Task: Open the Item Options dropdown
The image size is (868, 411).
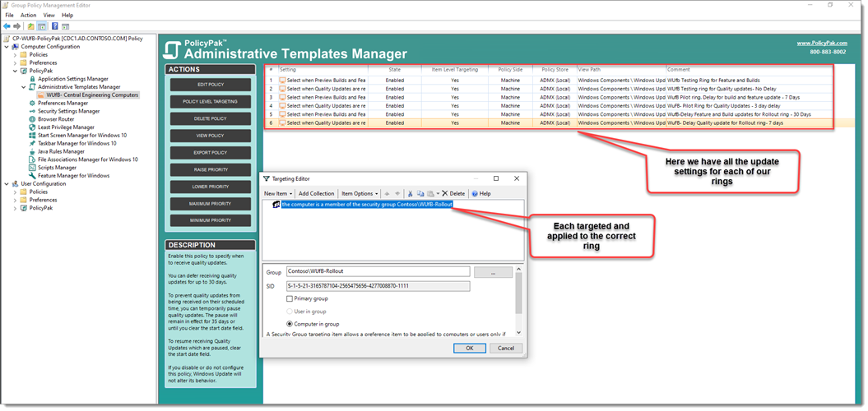Action: 360,194
